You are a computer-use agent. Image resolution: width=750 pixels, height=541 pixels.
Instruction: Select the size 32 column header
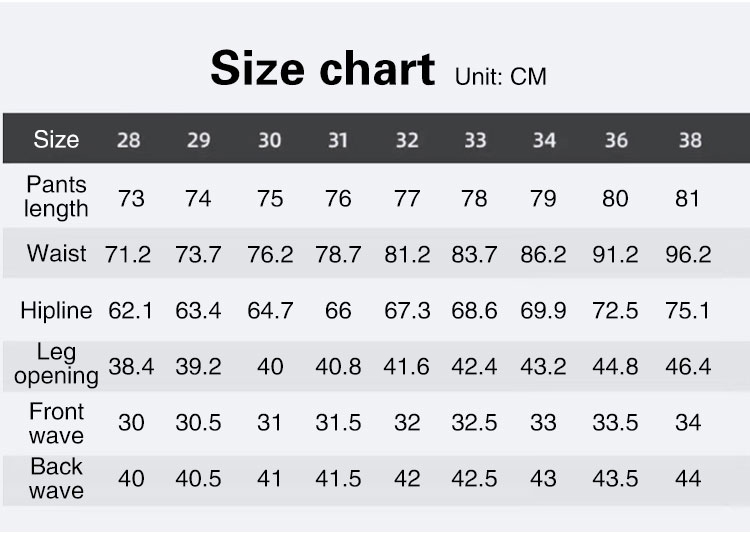tap(407, 140)
